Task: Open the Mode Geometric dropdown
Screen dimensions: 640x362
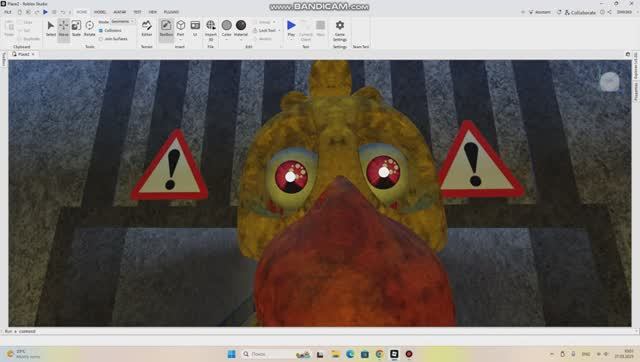Action: click(122, 21)
